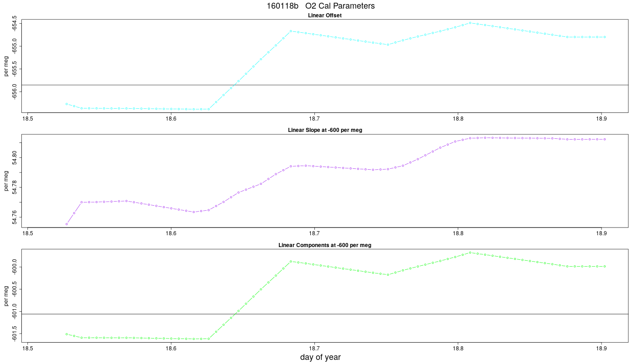
Task: Click 'per meg' label of Linear Offset plot
Action: tap(6, 66)
